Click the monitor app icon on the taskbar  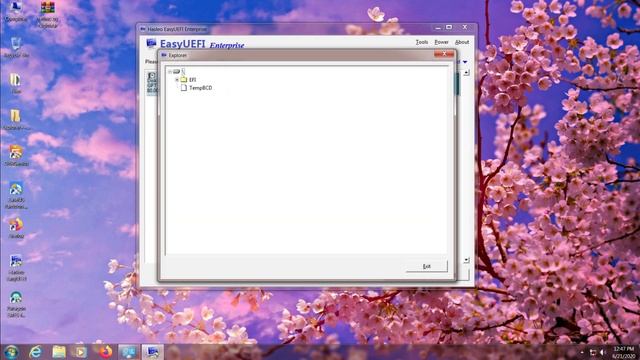coord(128,352)
